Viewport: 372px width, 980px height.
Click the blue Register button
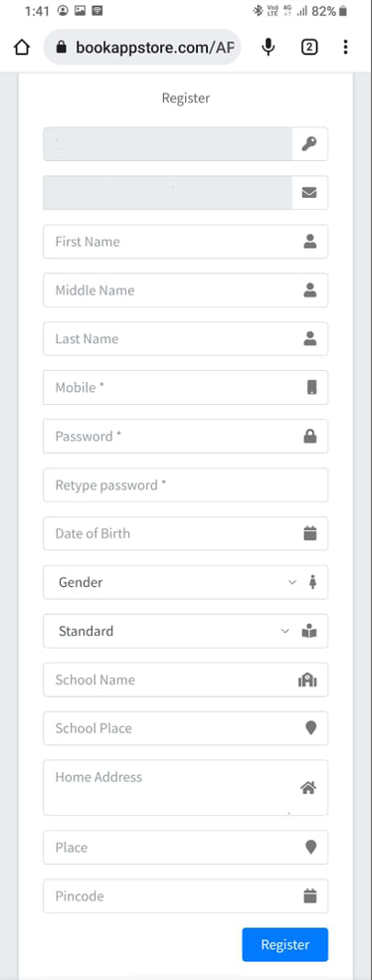pyautogui.click(x=285, y=944)
